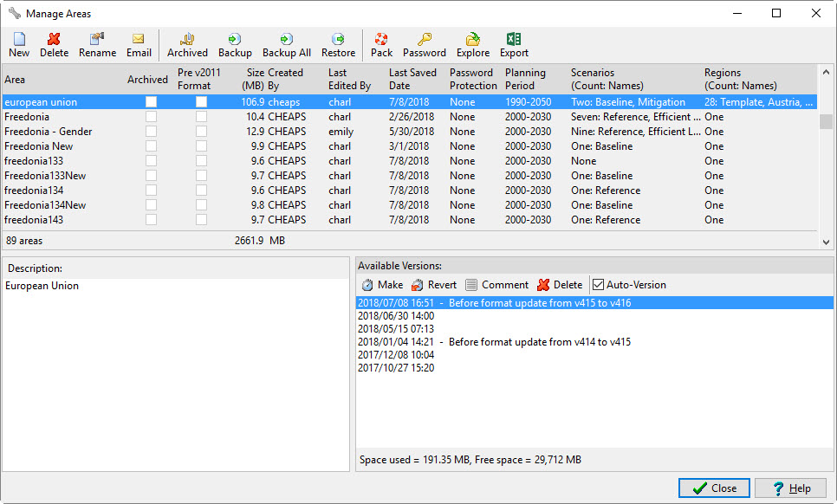837x504 pixels.
Task: Click the Delete area toolbar icon
Action: click(x=54, y=39)
